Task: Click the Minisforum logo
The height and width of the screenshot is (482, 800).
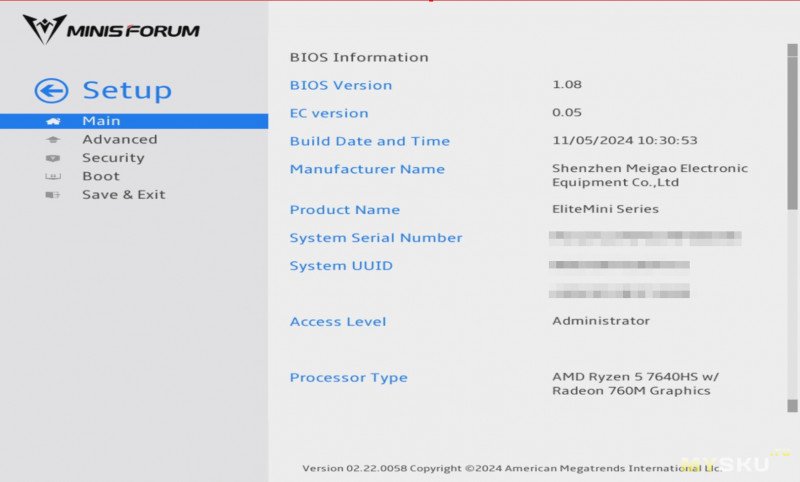Action: pyautogui.click(x=111, y=30)
